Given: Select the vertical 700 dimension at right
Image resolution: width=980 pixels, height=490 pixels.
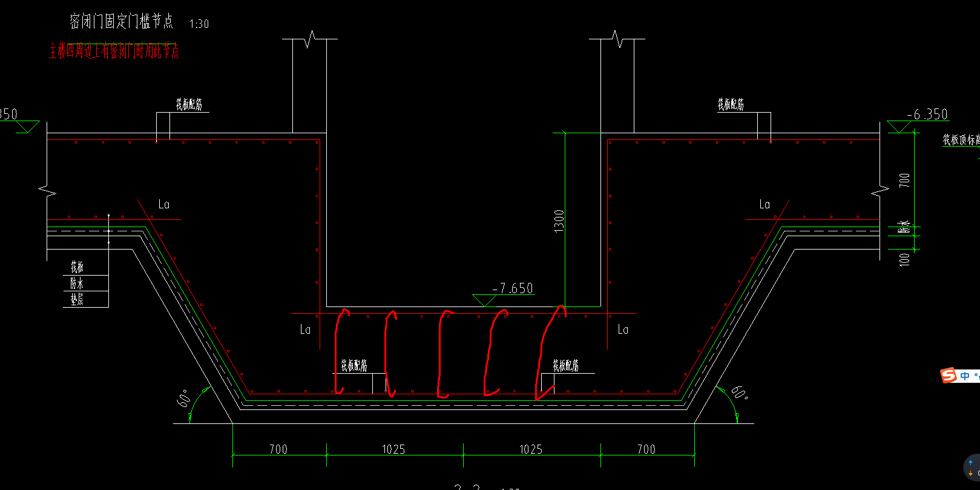Looking at the screenshot, I should click(904, 180).
